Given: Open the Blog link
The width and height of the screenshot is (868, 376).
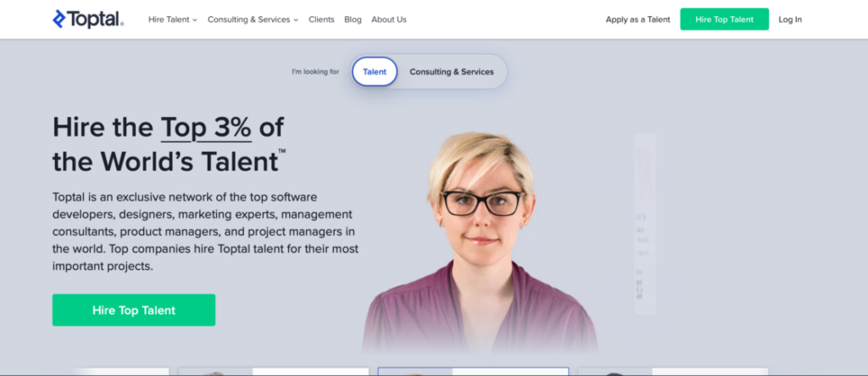Looking at the screenshot, I should click(x=353, y=20).
